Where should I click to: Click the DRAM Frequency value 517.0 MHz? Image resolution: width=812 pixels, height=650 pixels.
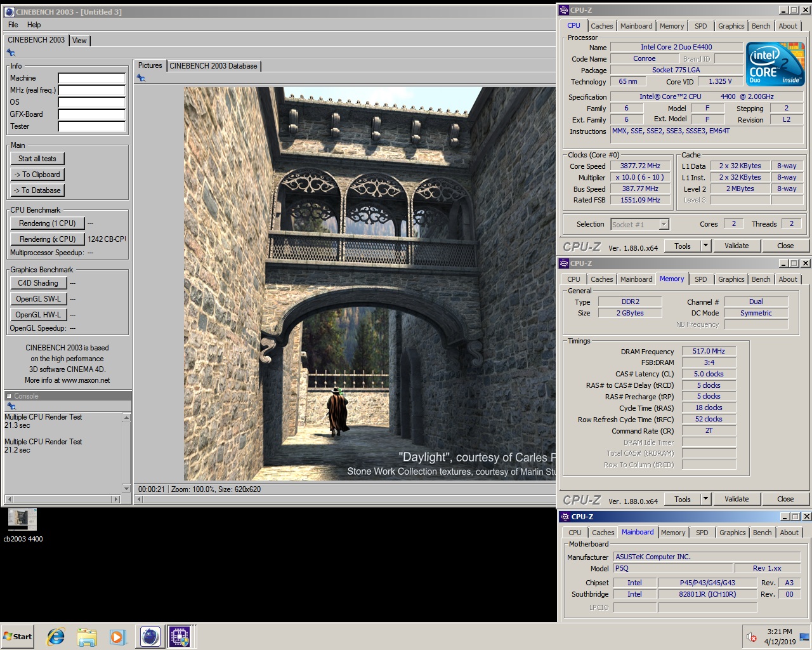point(709,351)
